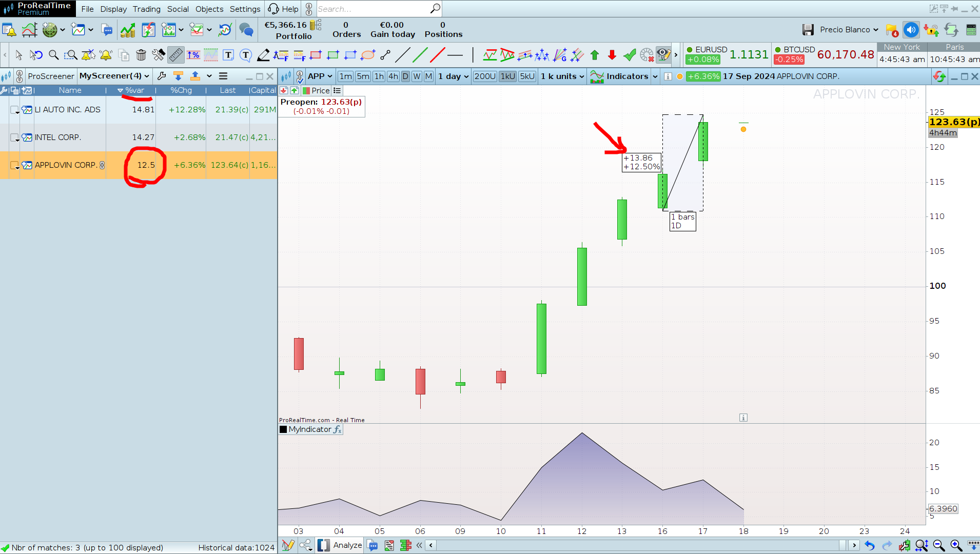Insert a red down arrow on chart
This screenshot has width=980, height=554.
coord(612,55)
